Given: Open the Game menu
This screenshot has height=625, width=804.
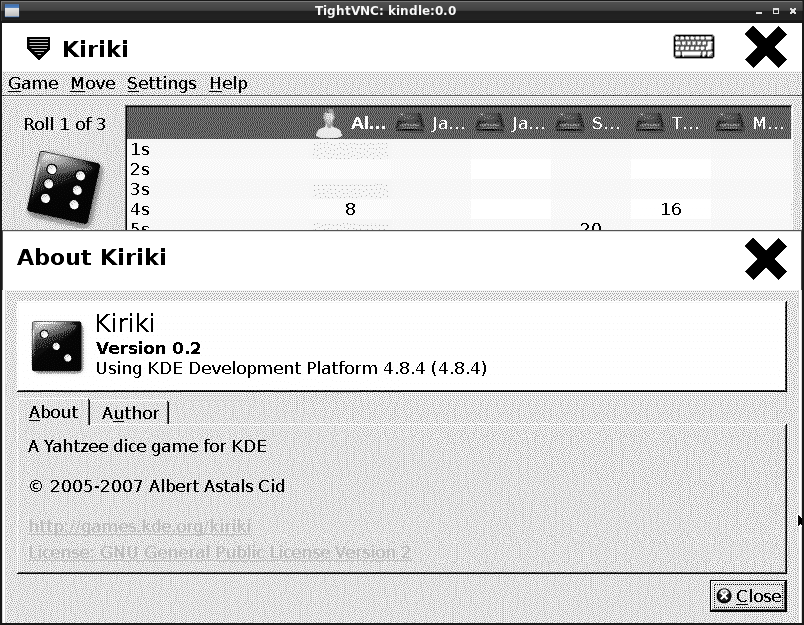Looking at the screenshot, I should coord(33,83).
